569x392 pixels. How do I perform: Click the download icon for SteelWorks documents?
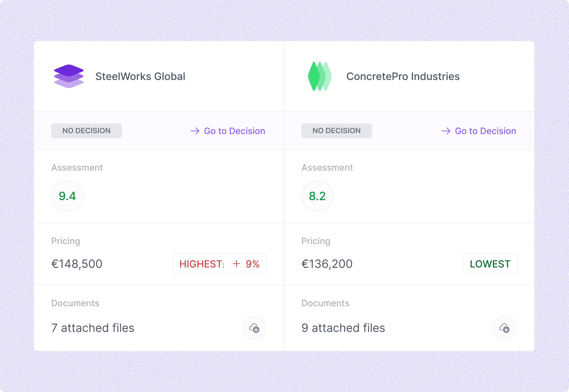click(254, 328)
